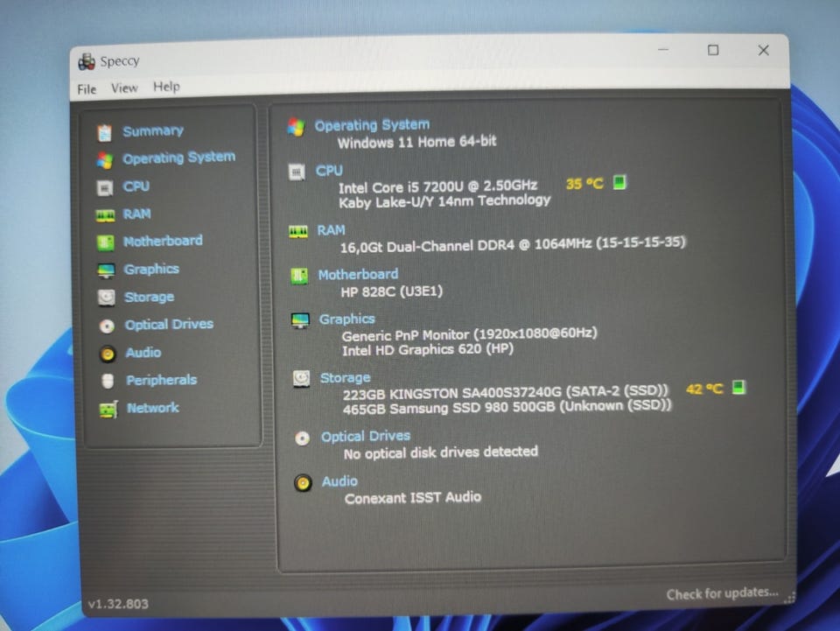Click Audio heading link in summary pane
Screen dimensions: 840x631
point(339,481)
